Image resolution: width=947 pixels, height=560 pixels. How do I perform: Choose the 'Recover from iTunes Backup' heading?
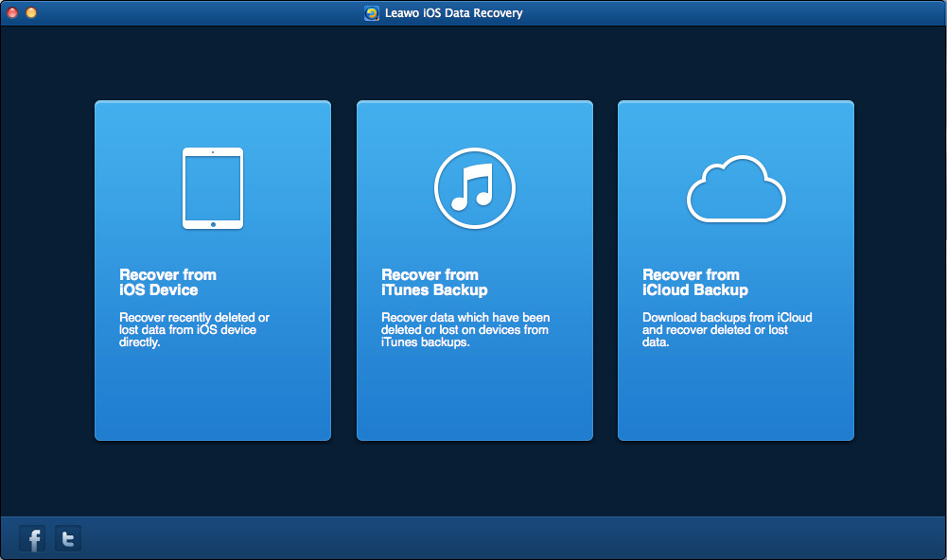[434, 282]
